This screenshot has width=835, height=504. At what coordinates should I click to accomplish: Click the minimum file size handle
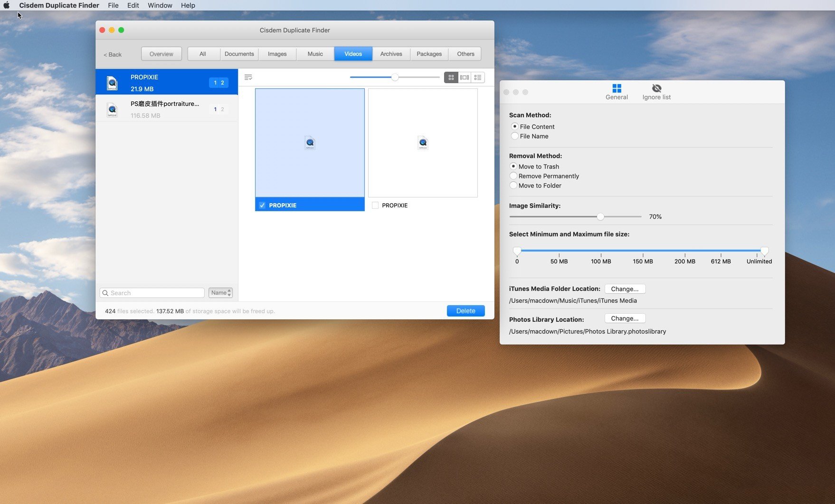(517, 251)
